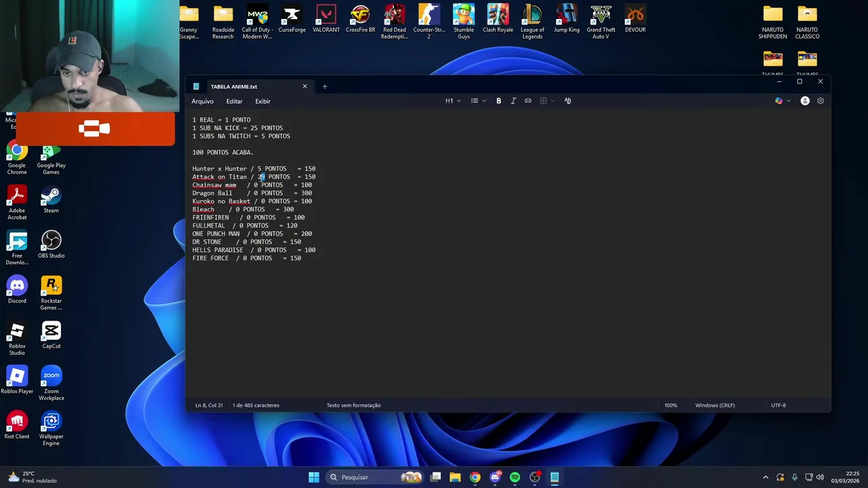Viewport: 868px width, 488px height.
Task: Toggle bold formatting in Notepad
Action: tap(498, 101)
